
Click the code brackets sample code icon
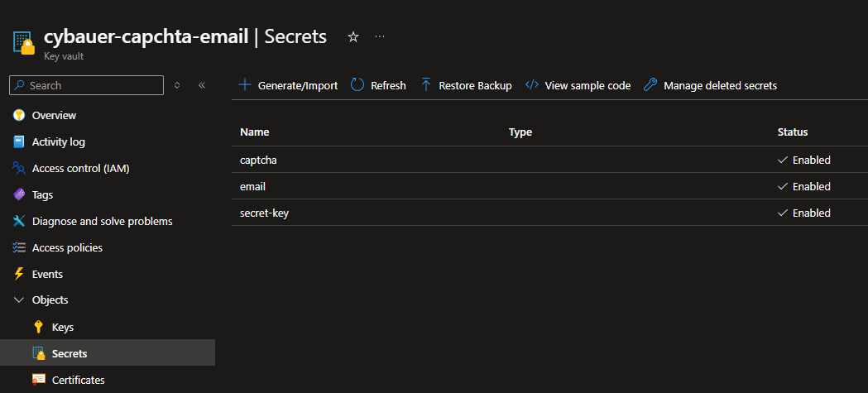click(x=532, y=85)
